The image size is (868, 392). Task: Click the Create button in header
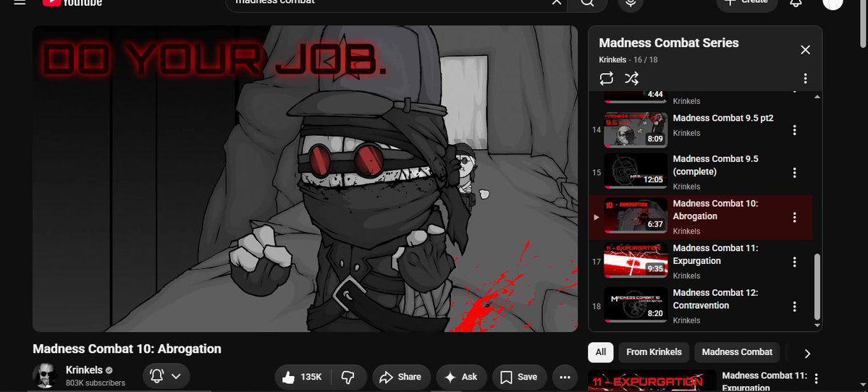pyautogui.click(x=747, y=2)
